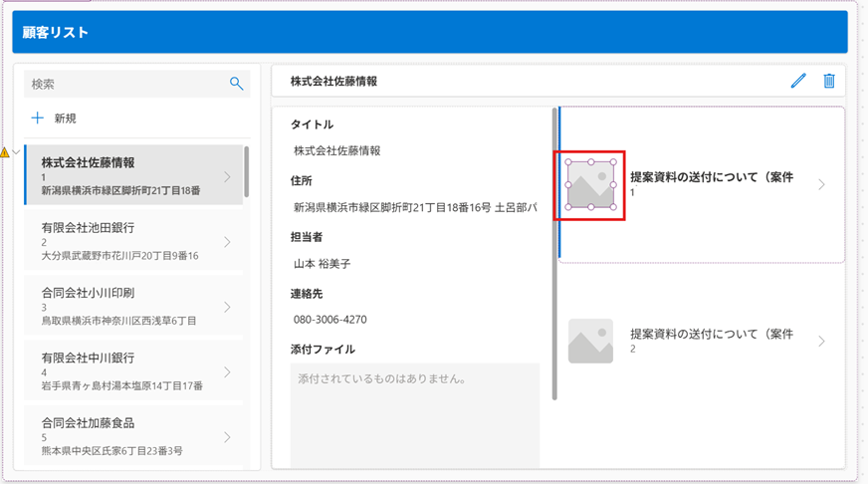Click chevron on second 提案資料の送付について item
The height and width of the screenshot is (484, 868).
tap(821, 342)
